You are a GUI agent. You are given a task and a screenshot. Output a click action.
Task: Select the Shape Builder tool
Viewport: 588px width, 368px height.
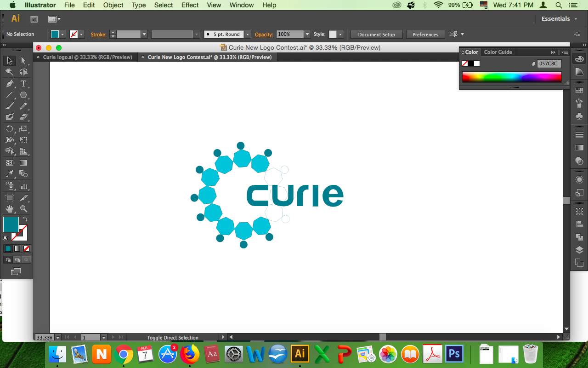(x=9, y=151)
